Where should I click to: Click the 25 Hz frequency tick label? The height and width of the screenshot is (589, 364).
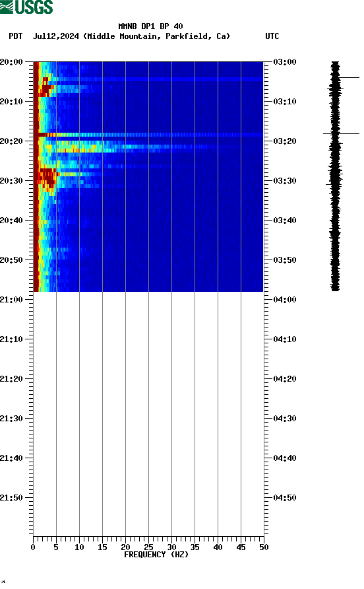(x=148, y=547)
